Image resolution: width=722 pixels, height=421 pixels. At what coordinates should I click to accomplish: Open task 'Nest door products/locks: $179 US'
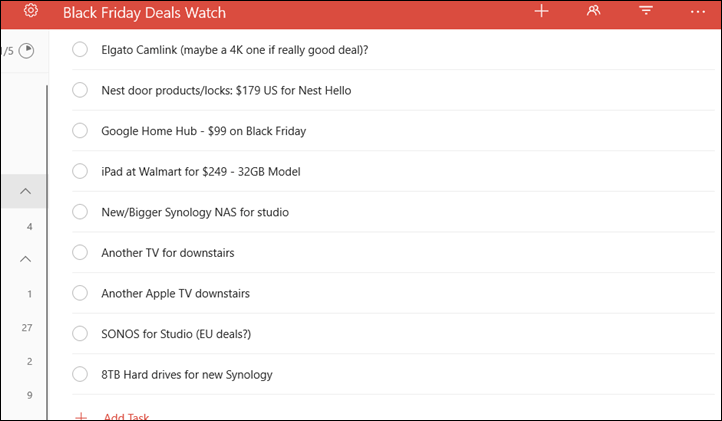pyautogui.click(x=226, y=90)
